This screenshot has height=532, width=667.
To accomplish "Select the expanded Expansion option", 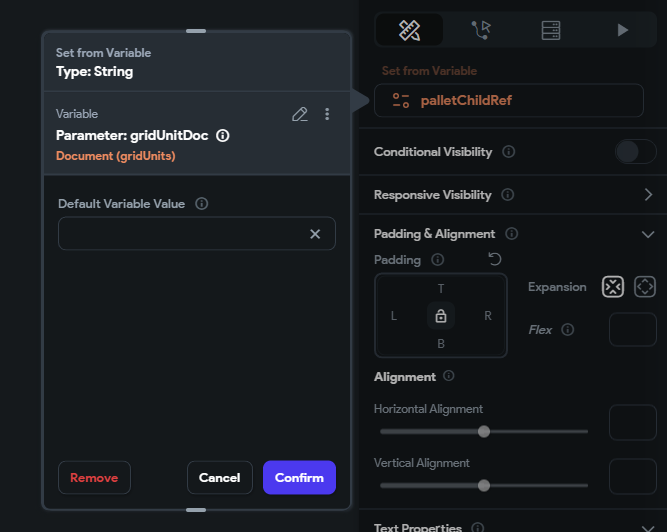I will 644,287.
